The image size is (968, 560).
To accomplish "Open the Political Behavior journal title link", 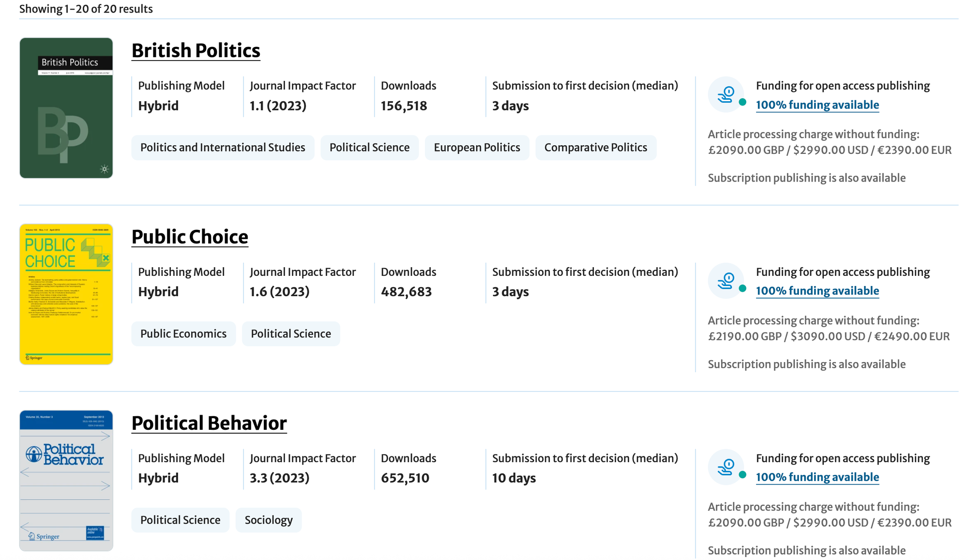I will [x=209, y=424].
